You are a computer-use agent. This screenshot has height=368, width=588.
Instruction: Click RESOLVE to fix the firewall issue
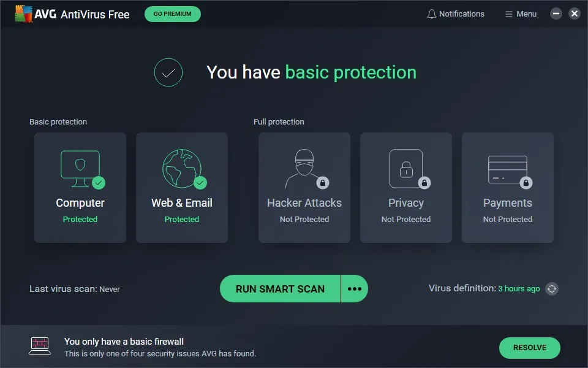(529, 348)
